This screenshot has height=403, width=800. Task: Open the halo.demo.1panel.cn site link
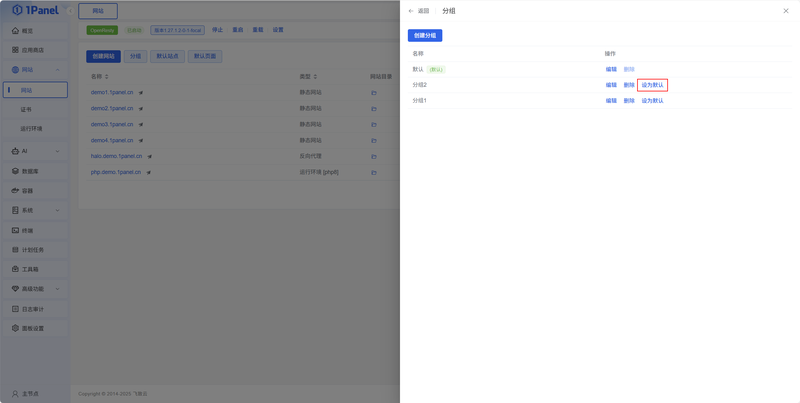click(116, 156)
